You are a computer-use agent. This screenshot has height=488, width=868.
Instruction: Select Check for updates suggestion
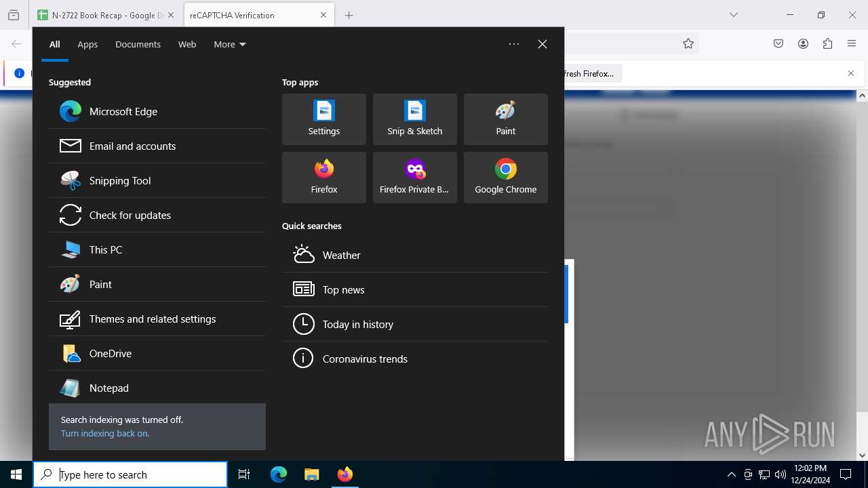(157, 215)
